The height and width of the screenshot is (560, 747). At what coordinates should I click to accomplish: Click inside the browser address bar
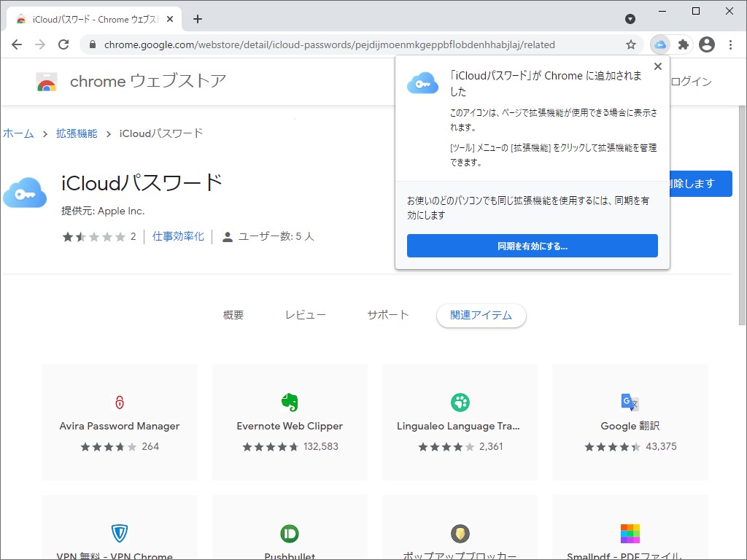point(292,44)
